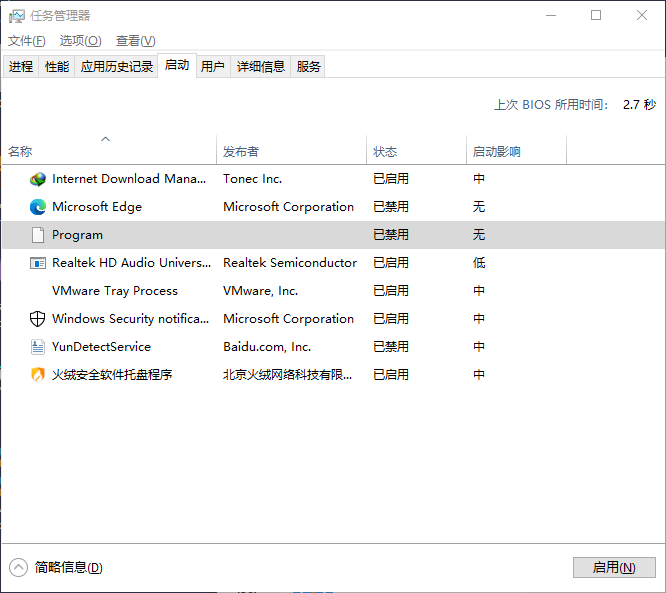This screenshot has height=593, width=666.
Task: Click the sort arrow above 名称 column
Action: [x=106, y=139]
